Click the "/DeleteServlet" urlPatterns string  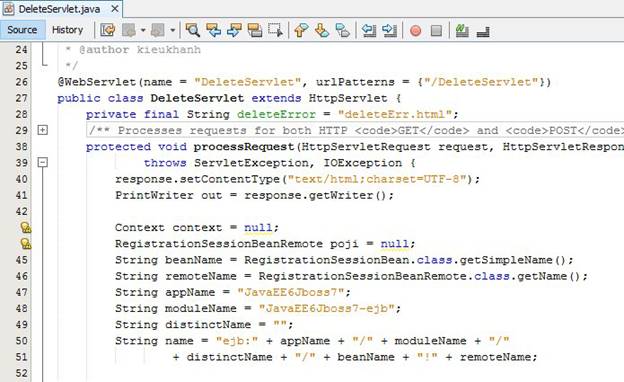pos(482,82)
